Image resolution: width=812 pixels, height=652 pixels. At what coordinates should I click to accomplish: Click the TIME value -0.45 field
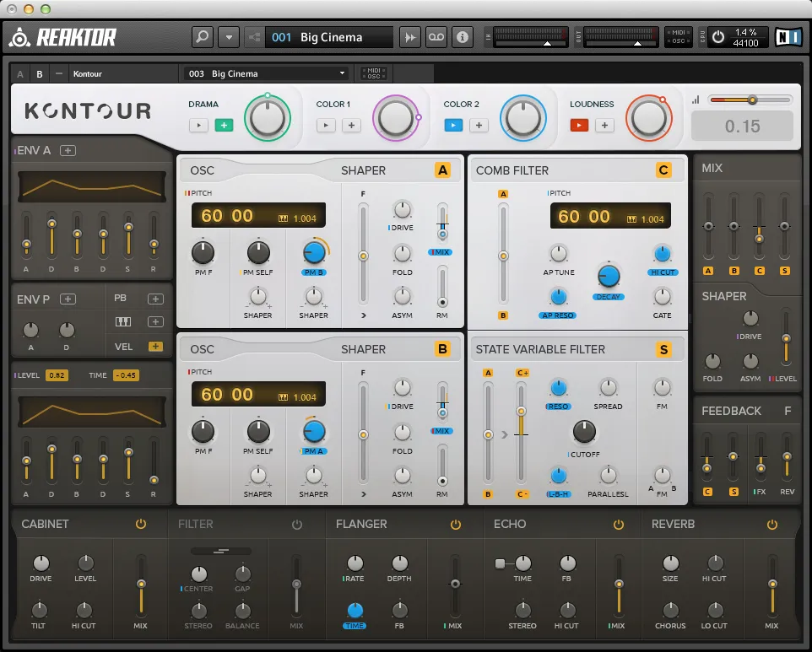tap(126, 375)
